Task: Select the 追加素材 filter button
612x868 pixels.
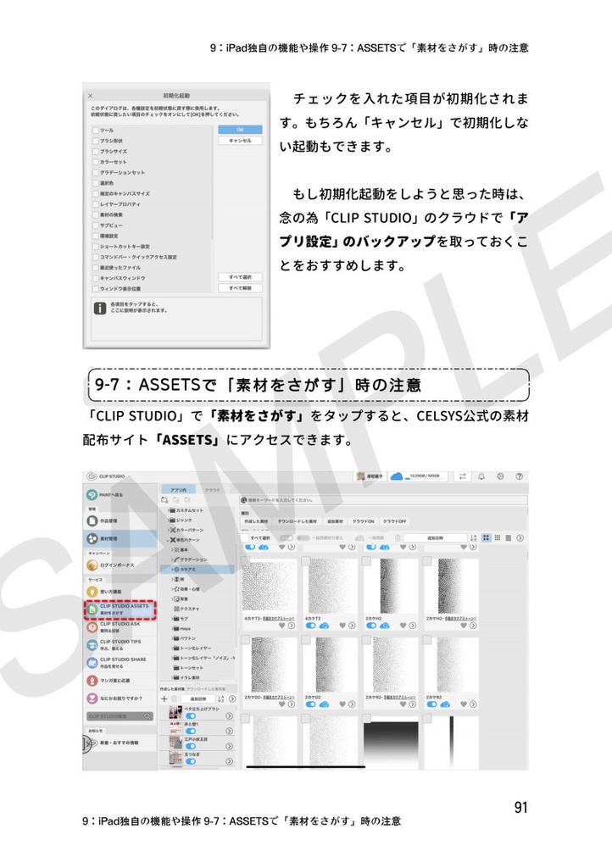Action: click(x=335, y=521)
